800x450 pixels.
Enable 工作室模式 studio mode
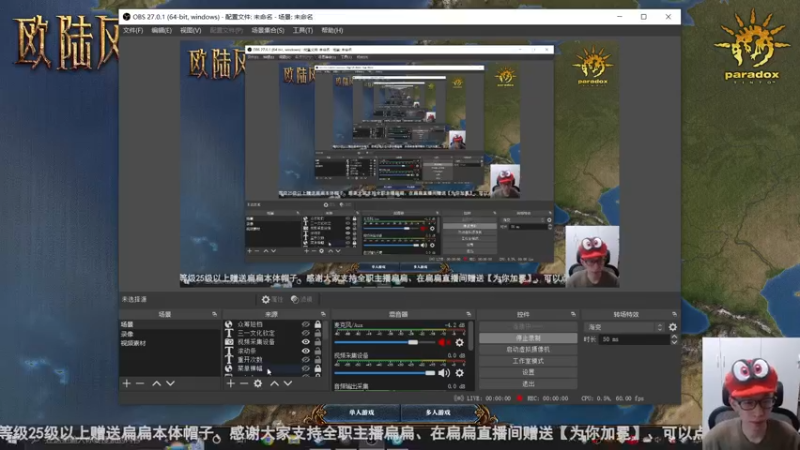[x=528, y=361]
